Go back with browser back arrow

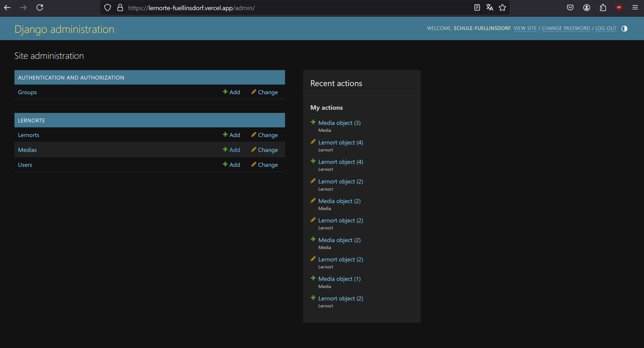(7, 7)
